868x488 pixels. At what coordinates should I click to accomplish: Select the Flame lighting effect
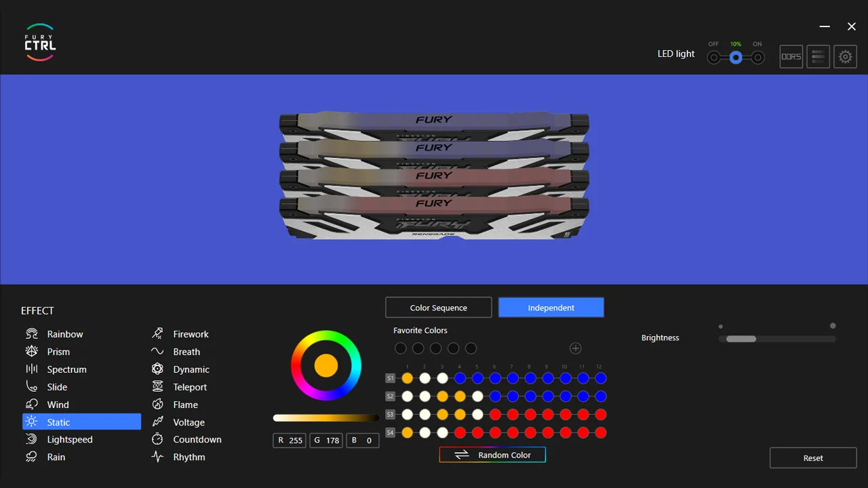pyautogui.click(x=184, y=405)
